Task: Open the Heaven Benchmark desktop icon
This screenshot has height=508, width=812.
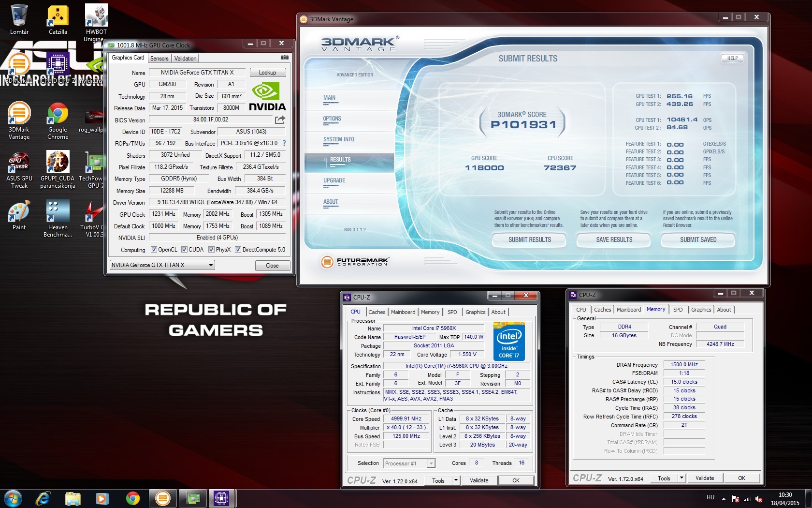Action: pyautogui.click(x=58, y=219)
